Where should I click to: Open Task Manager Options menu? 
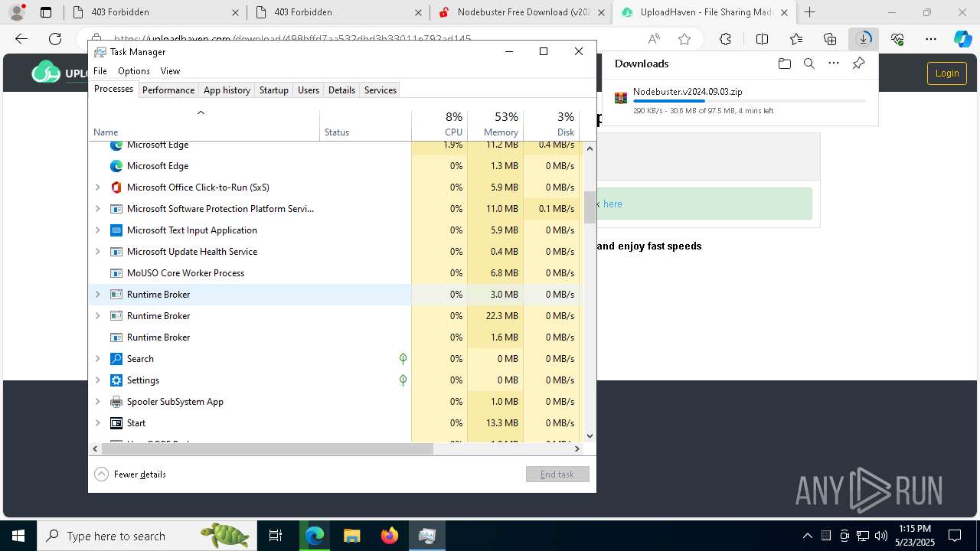coord(134,71)
